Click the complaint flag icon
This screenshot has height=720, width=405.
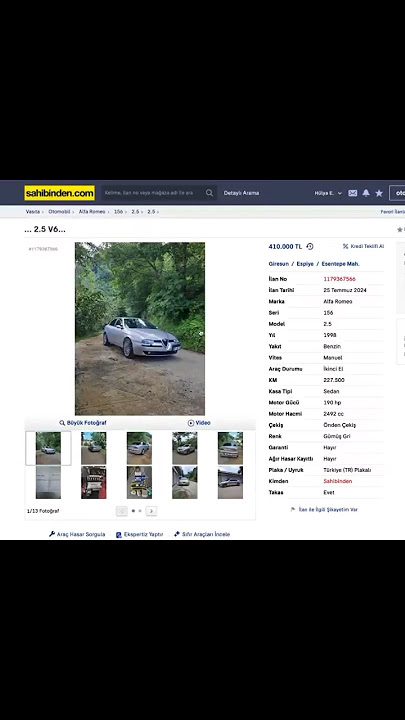293,510
